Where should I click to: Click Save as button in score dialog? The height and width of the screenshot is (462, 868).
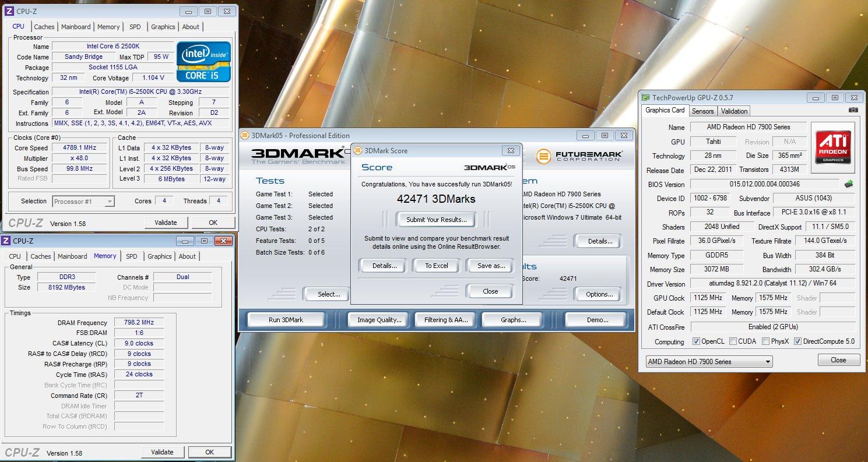coord(491,266)
